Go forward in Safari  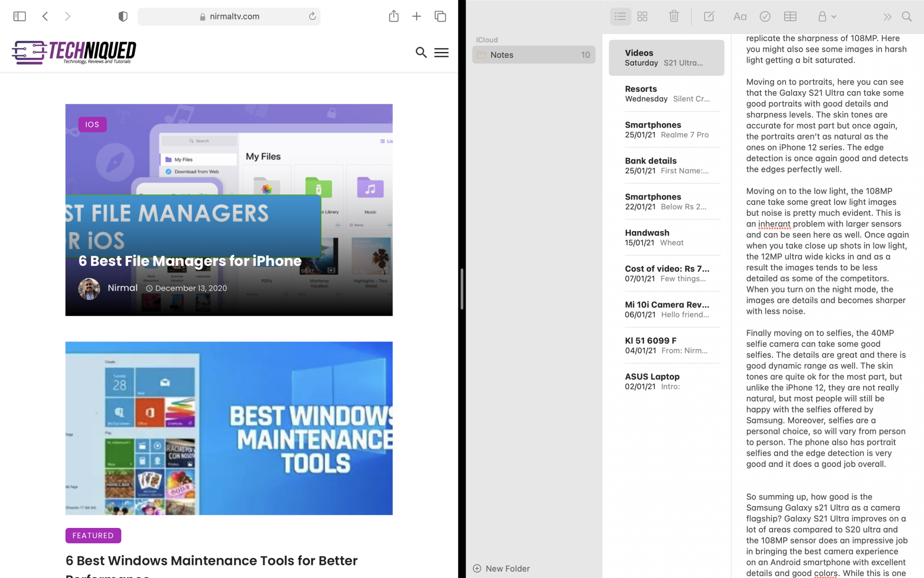coord(68,17)
